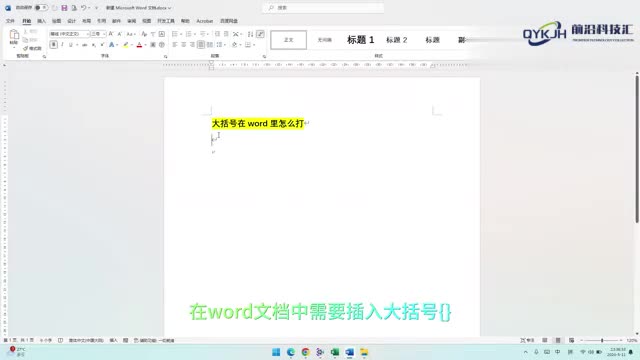Toggle the AutoSave switch
The image size is (640, 360).
pos(41,8)
